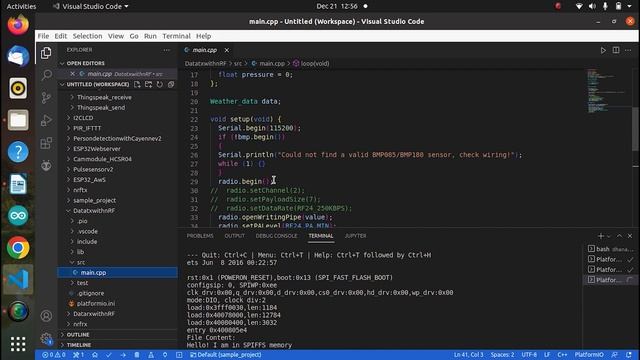Click PlatformIO Home icon in status bar
This screenshot has width=640, height=360.
(x=95, y=355)
